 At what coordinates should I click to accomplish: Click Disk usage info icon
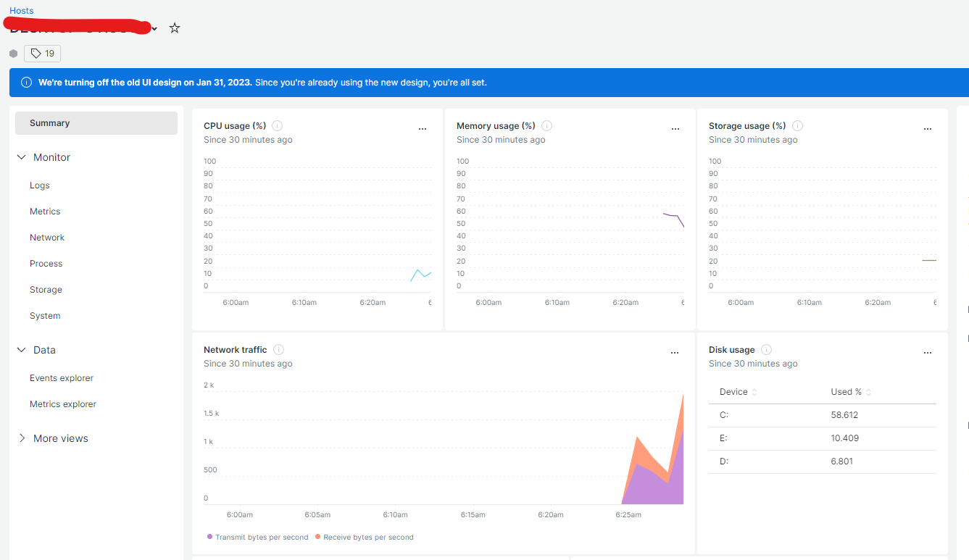[x=766, y=350]
